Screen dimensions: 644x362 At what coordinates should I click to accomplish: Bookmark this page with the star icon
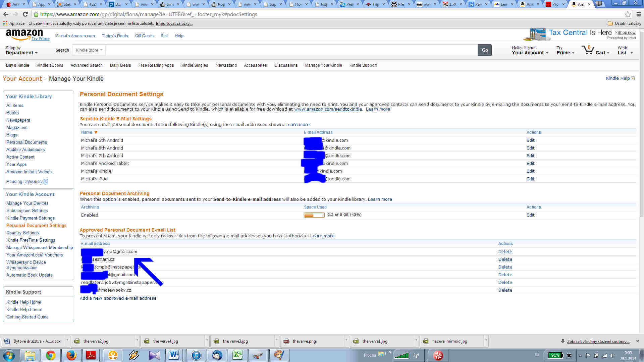pyautogui.click(x=628, y=14)
